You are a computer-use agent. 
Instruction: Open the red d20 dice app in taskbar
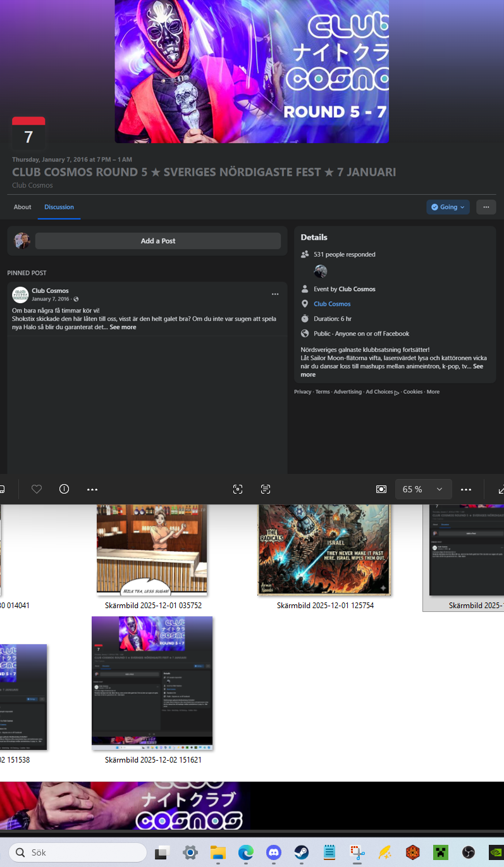[x=412, y=852]
